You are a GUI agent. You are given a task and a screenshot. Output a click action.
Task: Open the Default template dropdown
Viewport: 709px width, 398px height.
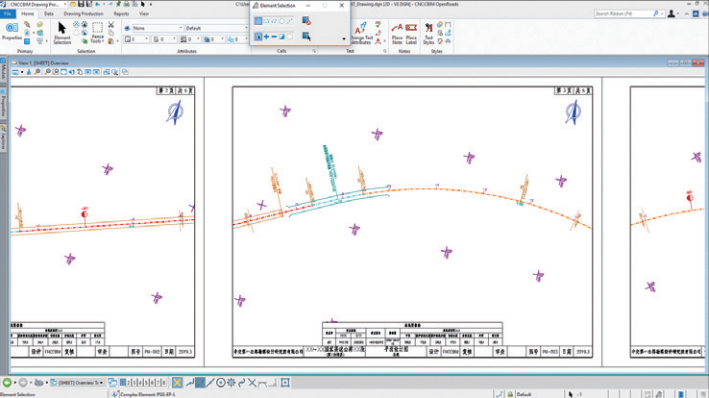pyautogui.click(x=216, y=28)
